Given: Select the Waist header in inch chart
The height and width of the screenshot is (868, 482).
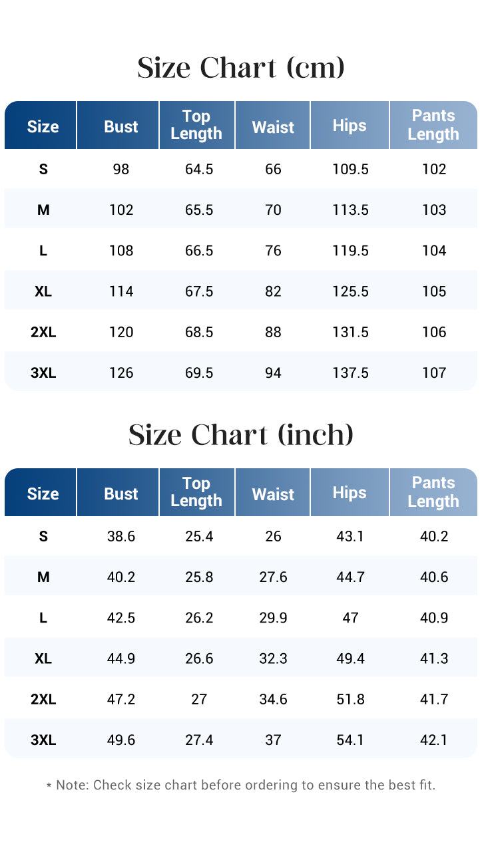Looking at the screenshot, I should (x=273, y=494).
